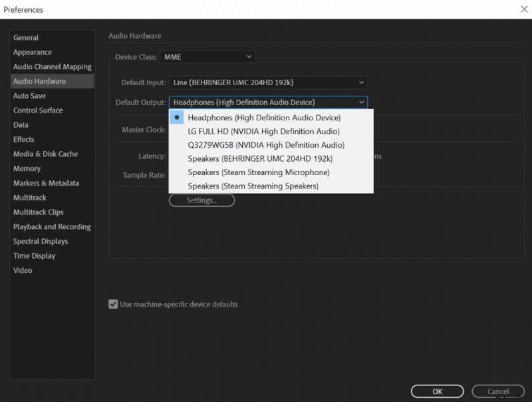Open the Settings... dialog

(201, 199)
